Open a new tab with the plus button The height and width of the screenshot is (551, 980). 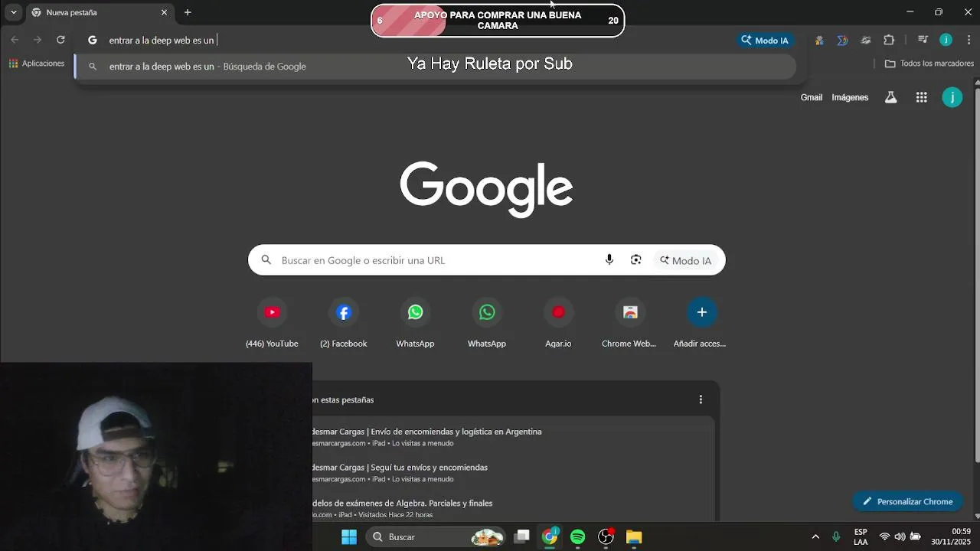(188, 12)
